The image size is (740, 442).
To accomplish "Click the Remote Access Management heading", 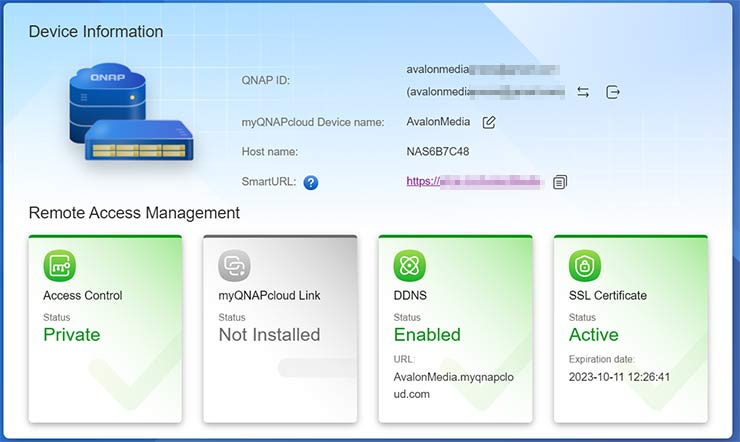I will 134,213.
